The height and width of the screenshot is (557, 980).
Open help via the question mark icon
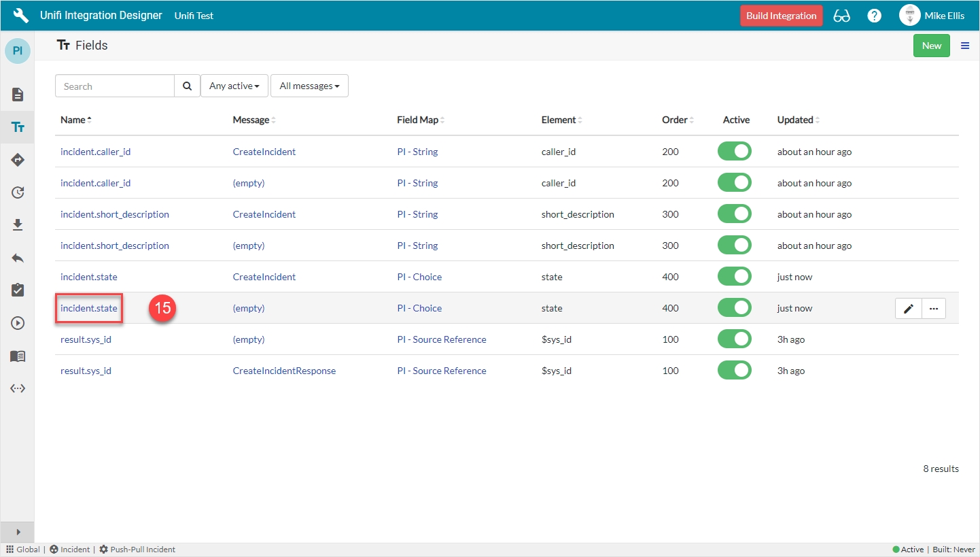coord(875,16)
